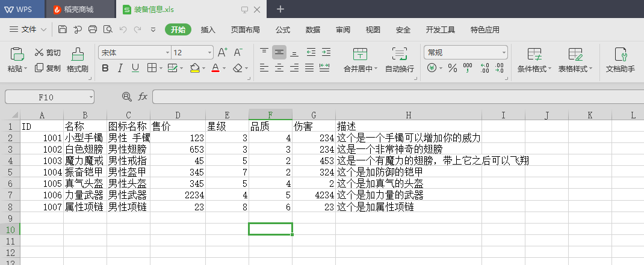The height and width of the screenshot is (265, 644).
Task: Select column H header
Action: click(x=408, y=114)
